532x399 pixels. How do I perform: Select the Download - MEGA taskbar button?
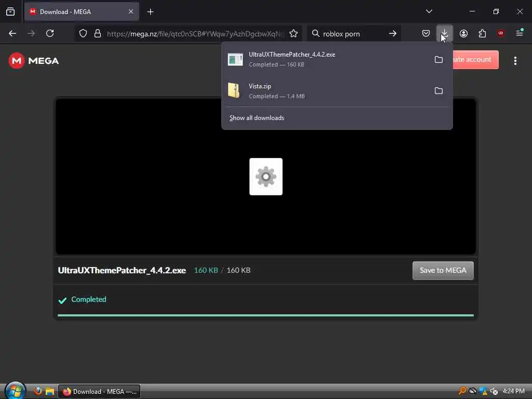(99, 392)
